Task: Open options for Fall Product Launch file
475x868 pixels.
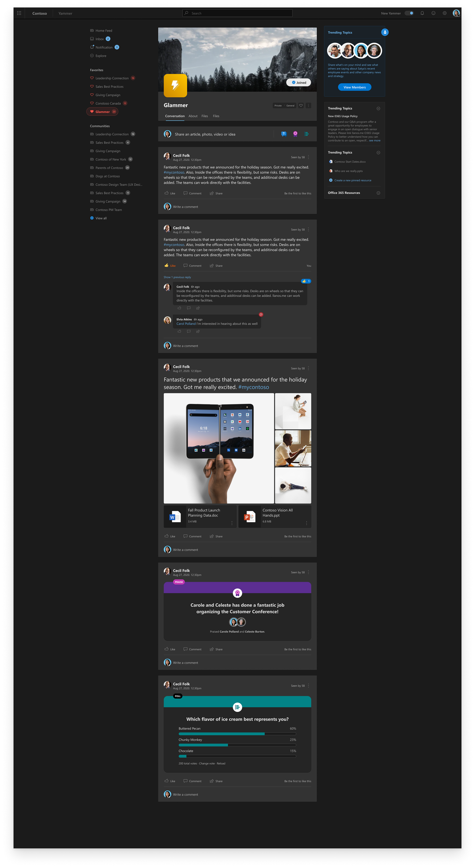Action: coord(232,523)
